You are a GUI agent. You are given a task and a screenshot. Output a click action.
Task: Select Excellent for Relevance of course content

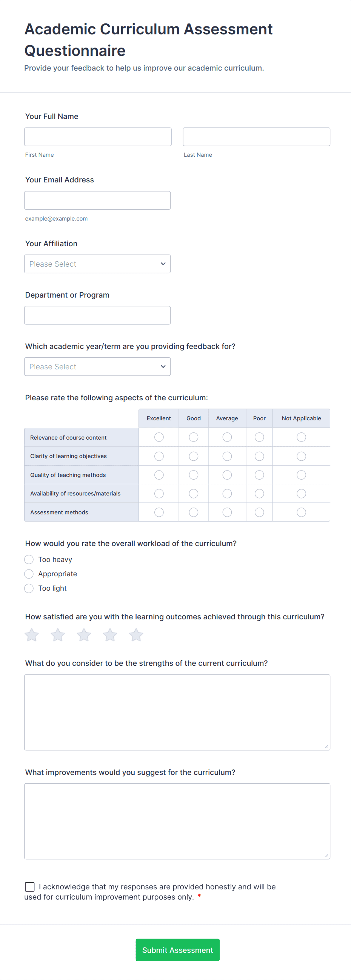(159, 437)
